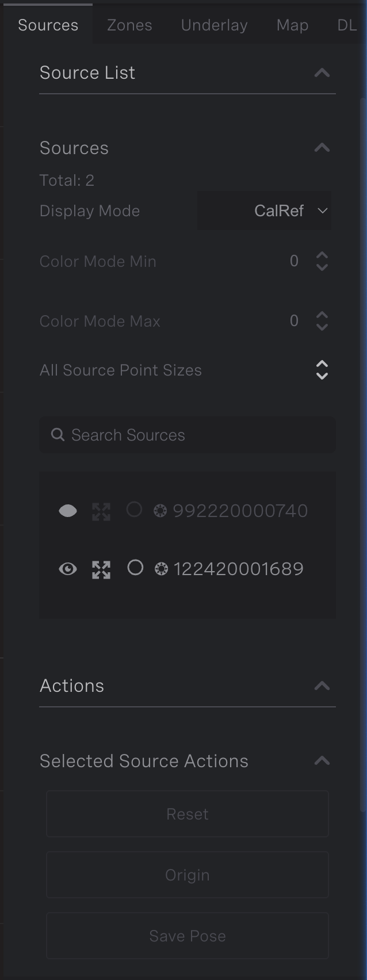Click the sensor wheel icon beside 992220000740

(x=161, y=511)
